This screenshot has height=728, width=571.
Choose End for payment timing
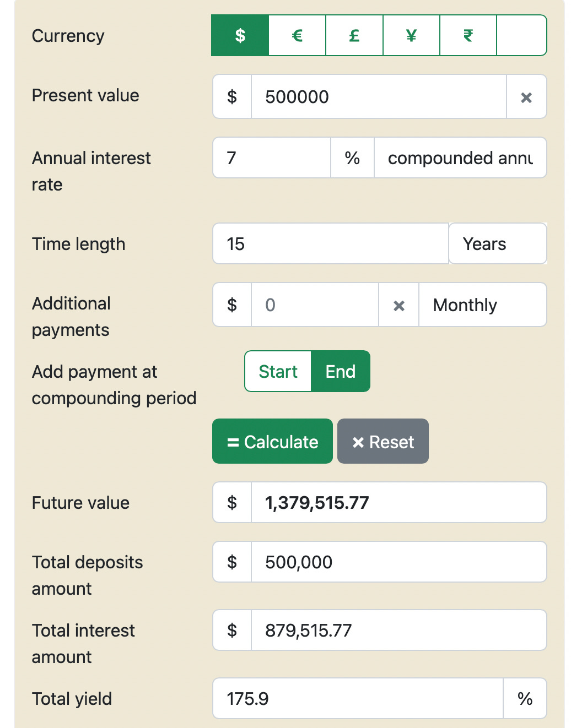(x=341, y=372)
